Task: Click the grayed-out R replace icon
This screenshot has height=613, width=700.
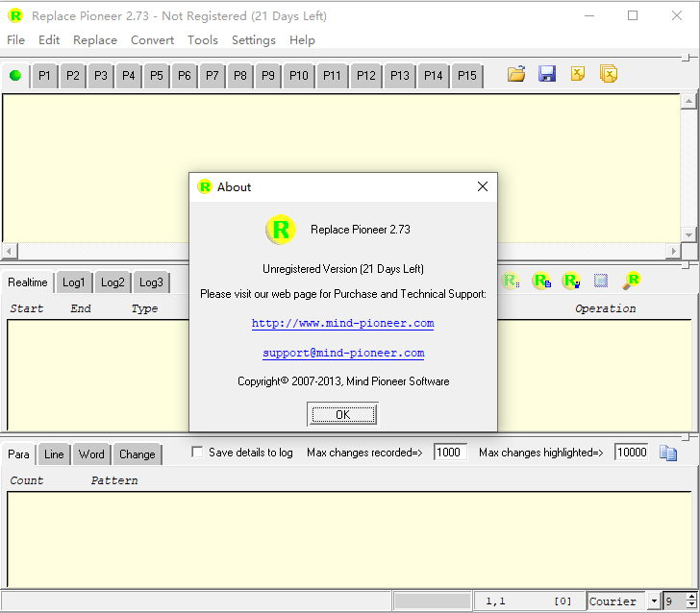Action: click(x=511, y=282)
